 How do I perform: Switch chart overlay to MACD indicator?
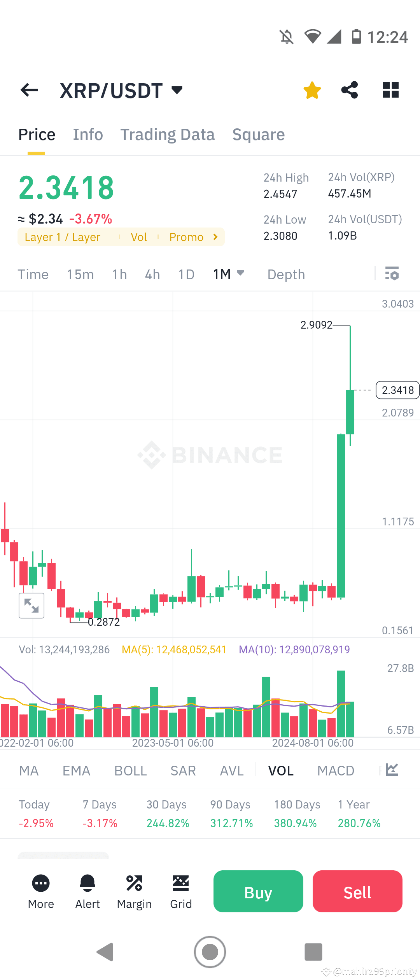pyautogui.click(x=336, y=770)
